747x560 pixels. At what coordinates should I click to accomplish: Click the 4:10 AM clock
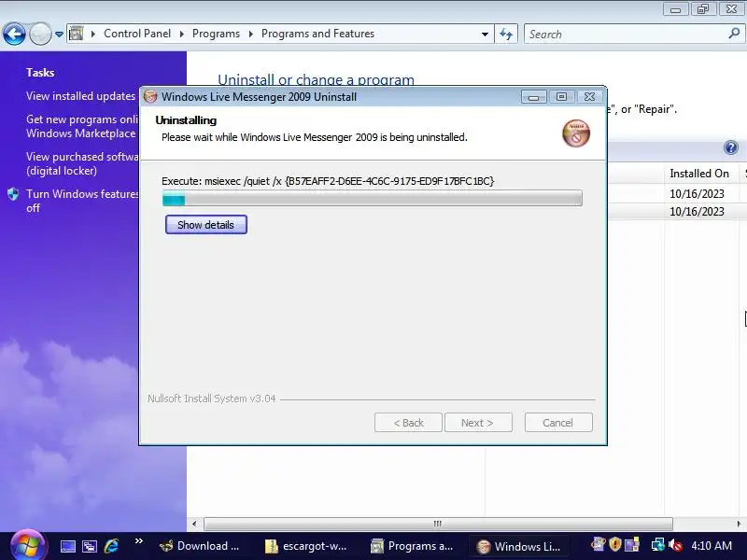click(712, 546)
